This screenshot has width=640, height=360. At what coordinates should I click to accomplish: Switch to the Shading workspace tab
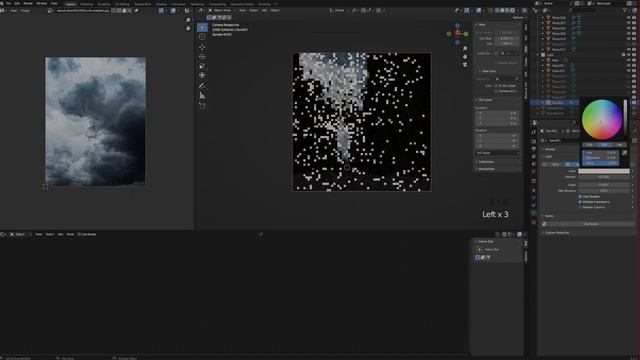[x=161, y=4]
